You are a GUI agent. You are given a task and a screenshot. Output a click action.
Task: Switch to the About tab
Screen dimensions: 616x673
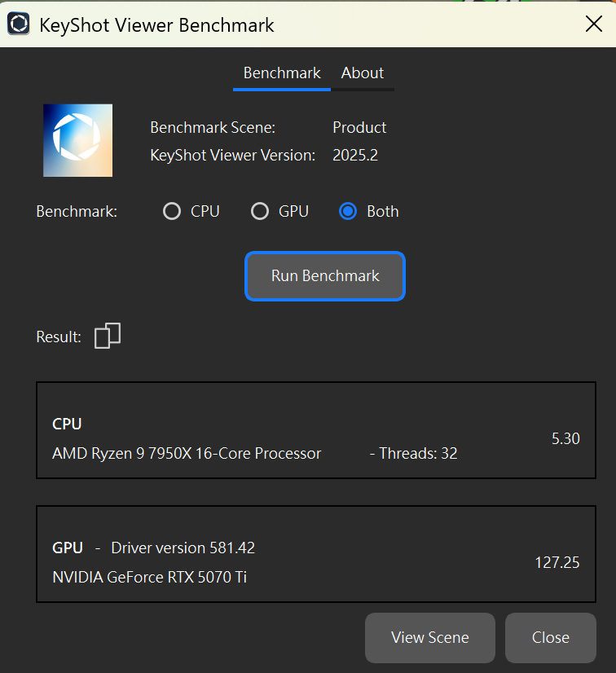(x=362, y=73)
